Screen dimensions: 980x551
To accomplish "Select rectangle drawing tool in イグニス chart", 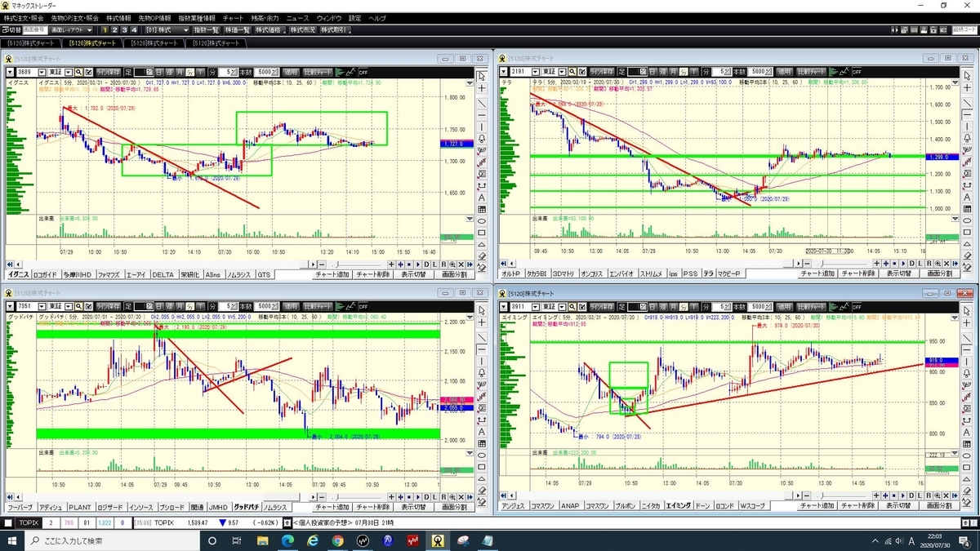I will point(482,233).
